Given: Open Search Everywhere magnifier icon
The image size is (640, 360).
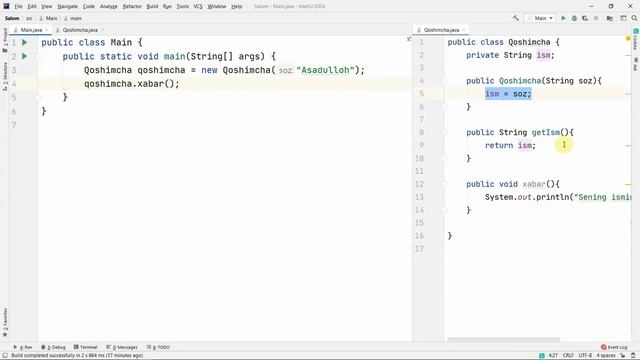Looking at the screenshot, I should click(634, 18).
